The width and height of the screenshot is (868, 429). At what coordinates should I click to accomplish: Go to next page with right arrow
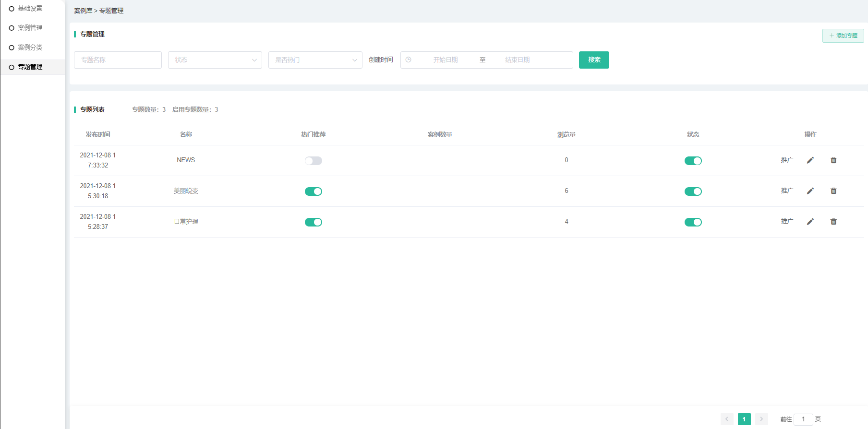coord(761,419)
